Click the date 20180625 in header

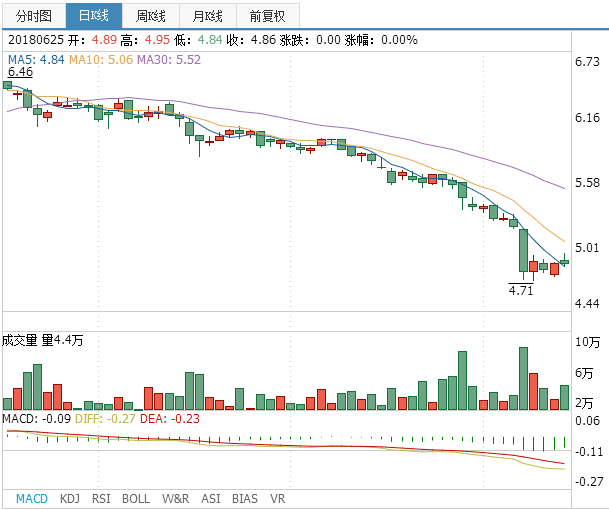[x=36, y=40]
